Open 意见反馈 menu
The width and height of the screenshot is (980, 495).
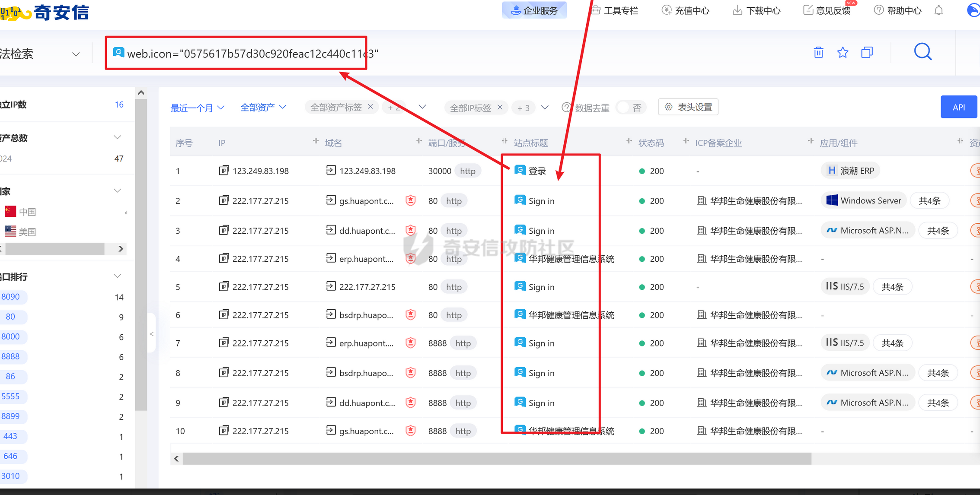[x=827, y=10]
